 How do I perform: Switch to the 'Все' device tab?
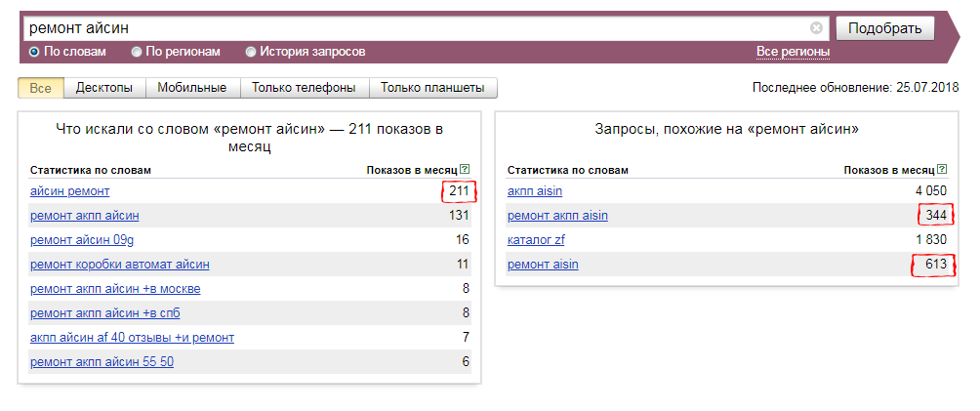(41, 88)
